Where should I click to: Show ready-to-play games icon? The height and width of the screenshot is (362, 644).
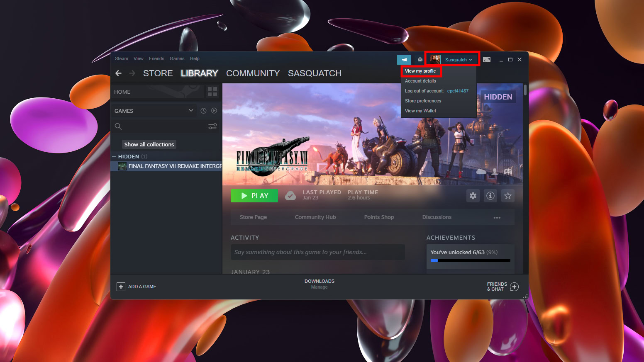point(214,111)
